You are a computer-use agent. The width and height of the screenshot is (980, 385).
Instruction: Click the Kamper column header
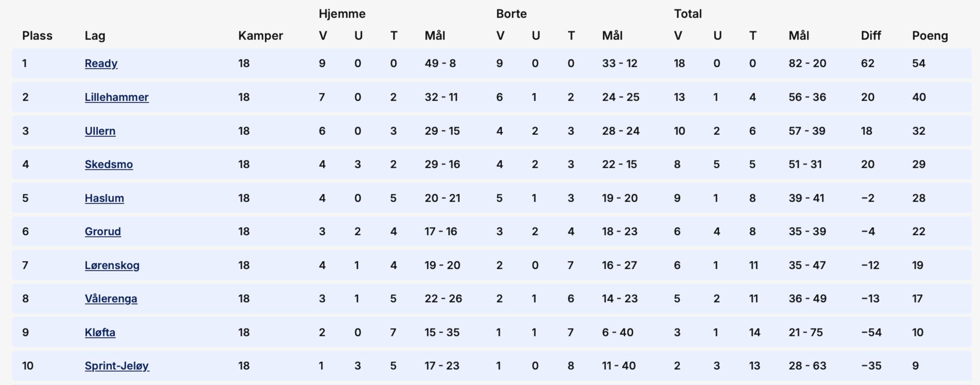pyautogui.click(x=260, y=36)
